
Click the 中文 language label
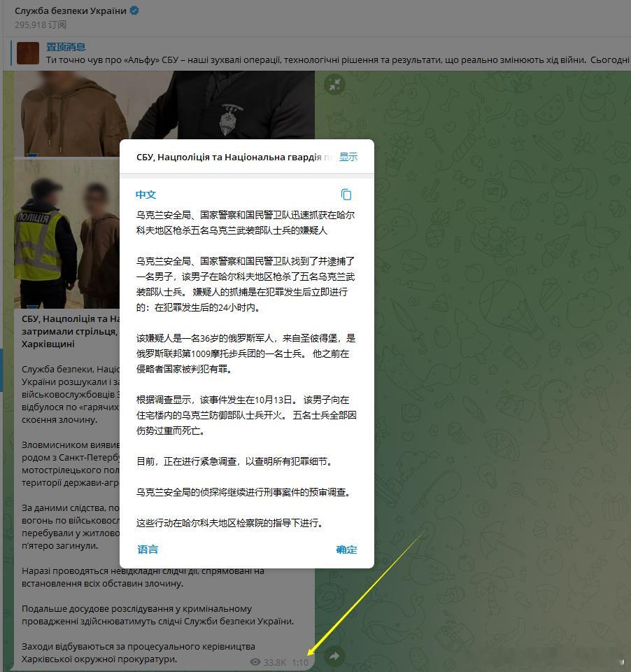click(146, 195)
